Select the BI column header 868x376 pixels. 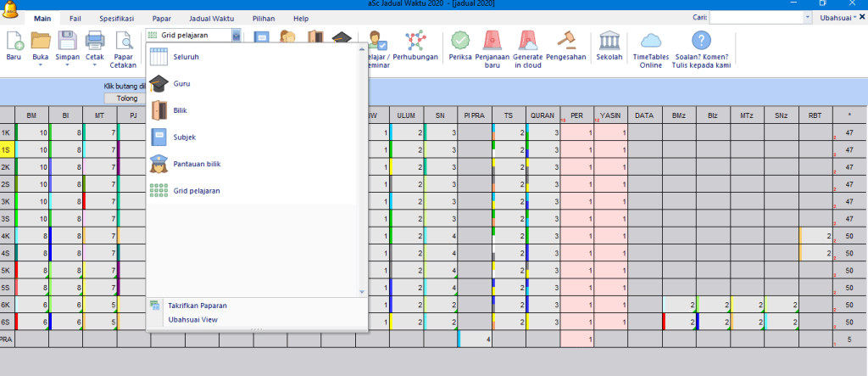(66, 115)
